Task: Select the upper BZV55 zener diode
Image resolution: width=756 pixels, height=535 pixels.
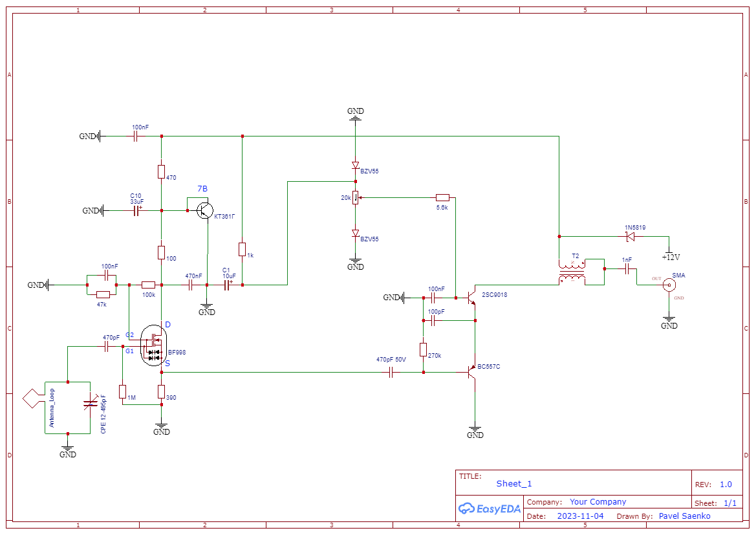Action: [x=356, y=166]
